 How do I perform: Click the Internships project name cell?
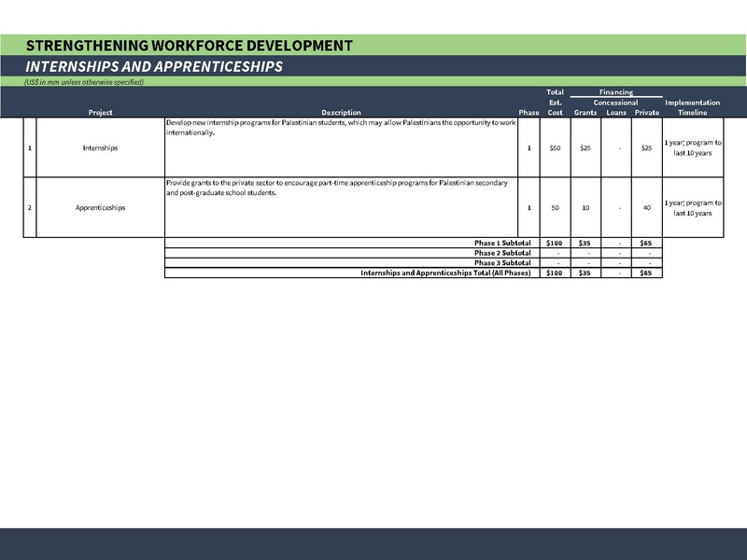100,147
